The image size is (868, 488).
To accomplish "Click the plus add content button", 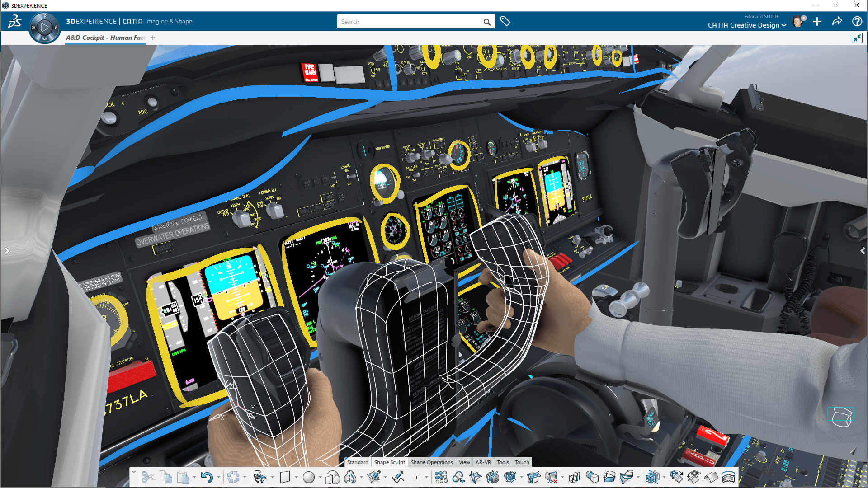I will 817,21.
